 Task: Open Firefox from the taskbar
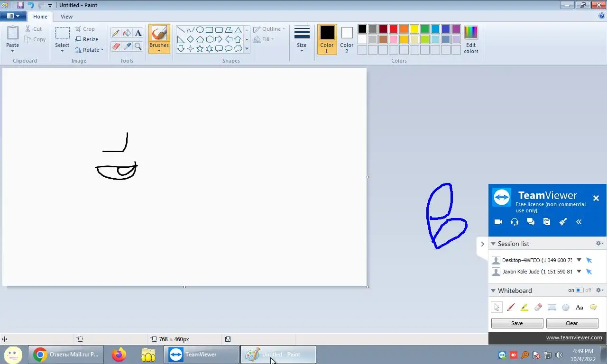119,355
